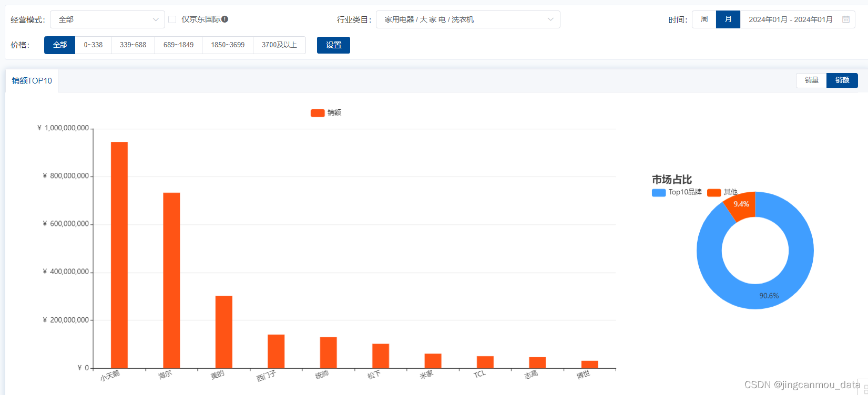Click the blue 90.6% donut segment
The width and height of the screenshot is (868, 395).
769,296
